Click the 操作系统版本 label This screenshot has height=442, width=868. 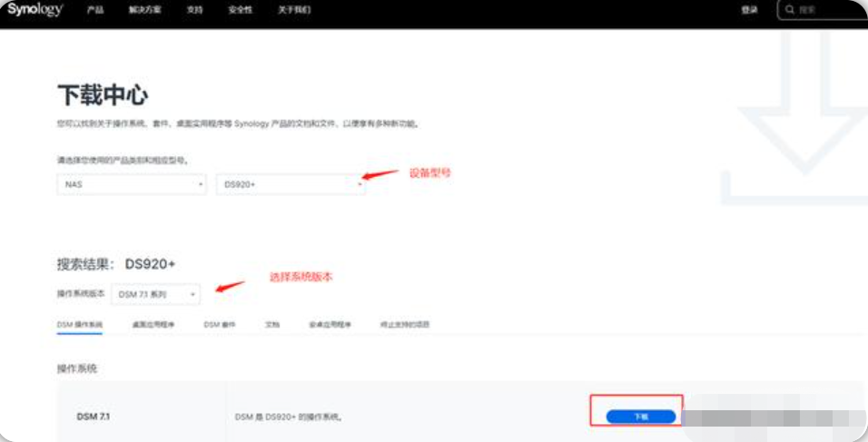pyautogui.click(x=81, y=294)
